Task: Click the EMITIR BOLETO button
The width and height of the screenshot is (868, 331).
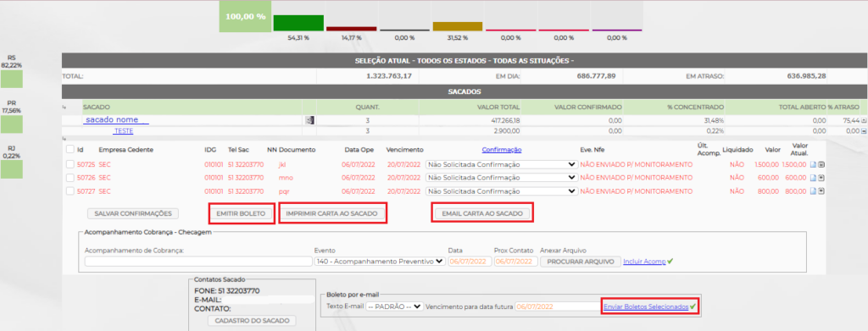Action: [x=242, y=213]
